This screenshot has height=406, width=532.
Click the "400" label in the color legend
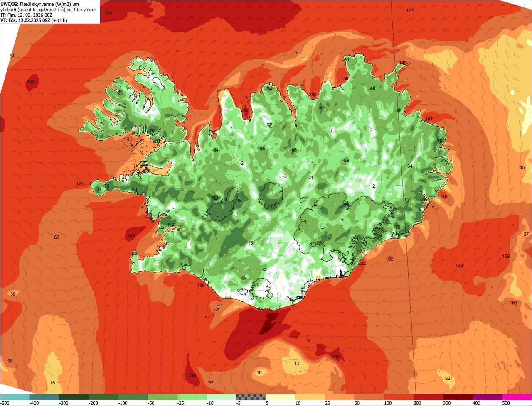point(477,403)
